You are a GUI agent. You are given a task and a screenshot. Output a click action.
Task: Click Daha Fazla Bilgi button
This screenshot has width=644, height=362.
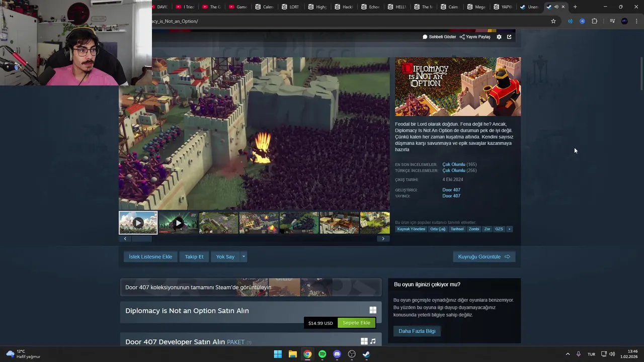[x=417, y=331]
